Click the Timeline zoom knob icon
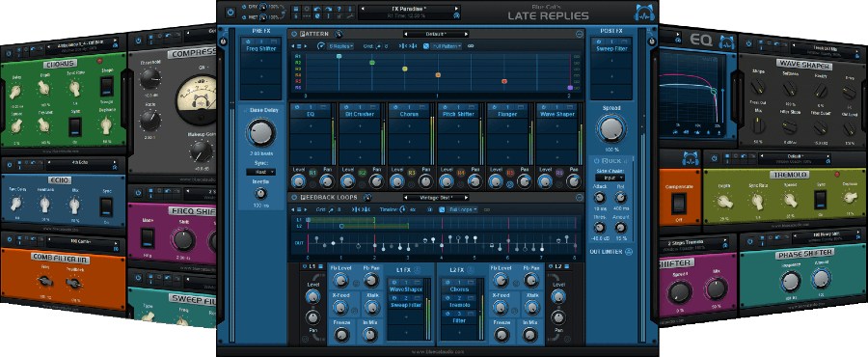This screenshot has height=357, width=868. click(402, 209)
